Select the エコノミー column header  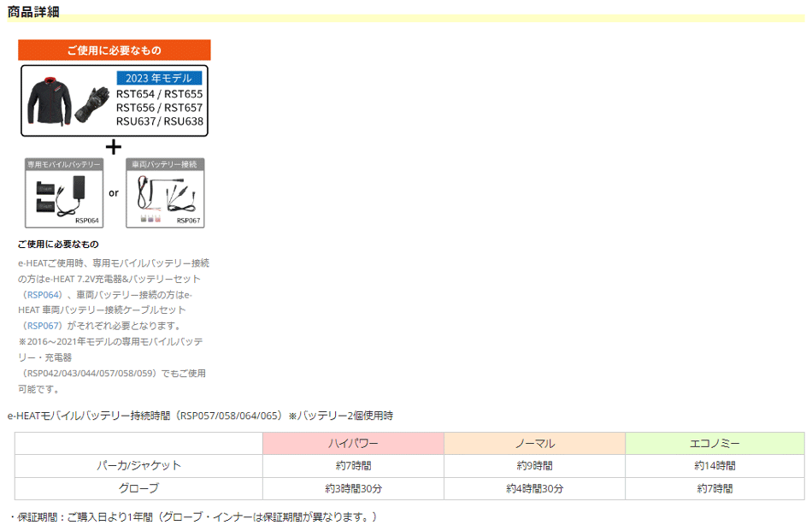715,444
